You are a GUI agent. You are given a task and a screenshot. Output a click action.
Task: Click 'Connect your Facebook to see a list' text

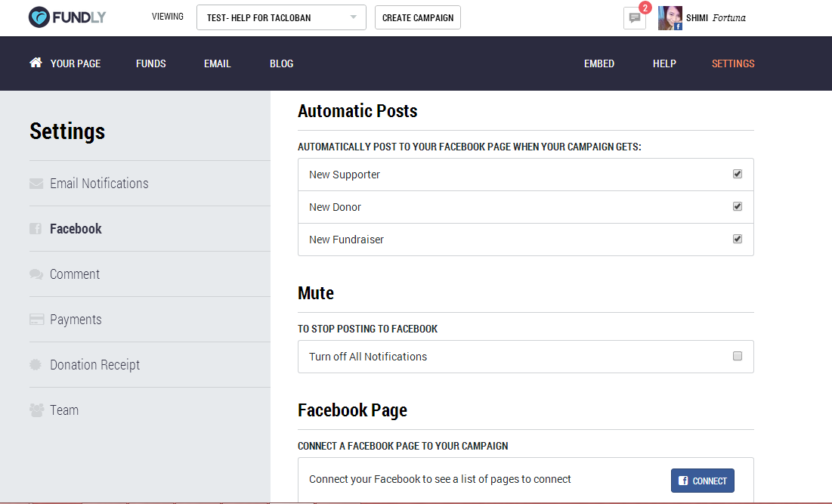[440, 479]
